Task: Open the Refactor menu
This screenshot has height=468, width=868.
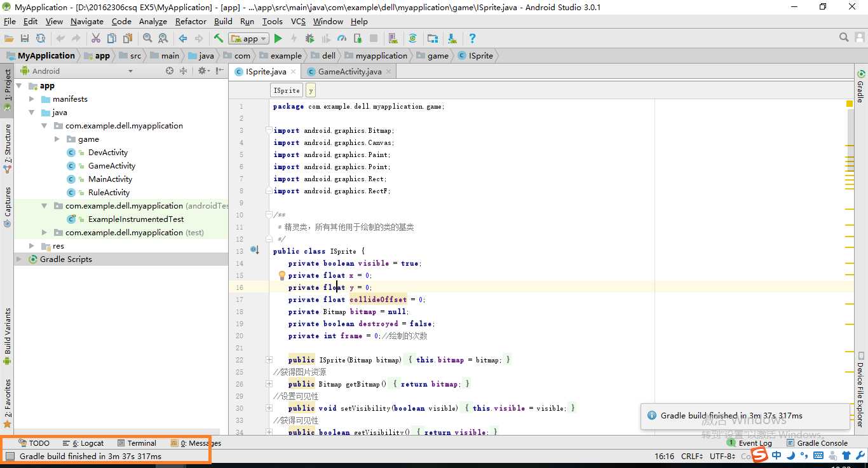Action: 191,21
